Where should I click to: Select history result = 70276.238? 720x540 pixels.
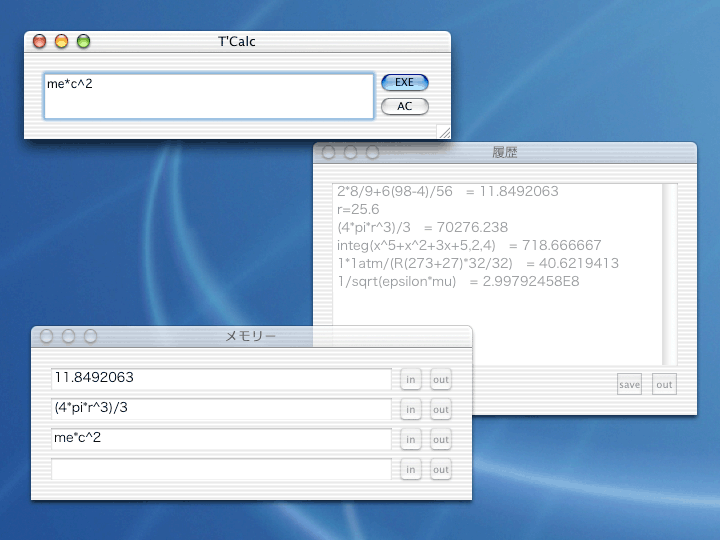click(x=466, y=227)
